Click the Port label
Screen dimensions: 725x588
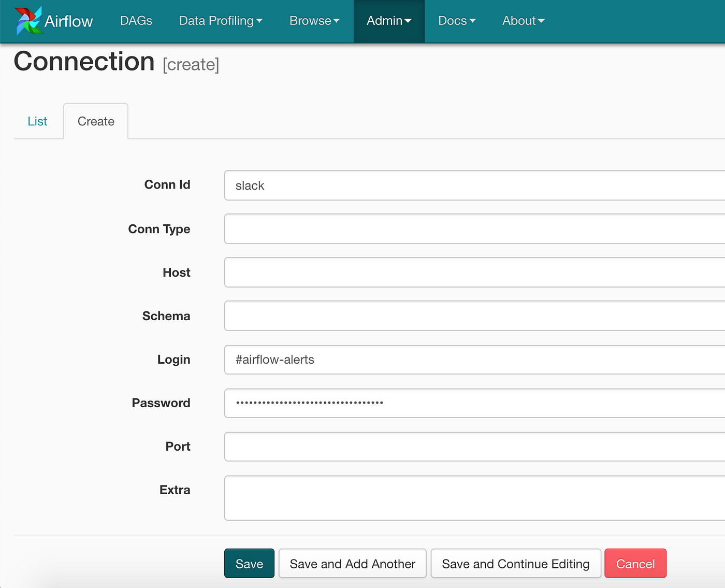[x=178, y=447]
